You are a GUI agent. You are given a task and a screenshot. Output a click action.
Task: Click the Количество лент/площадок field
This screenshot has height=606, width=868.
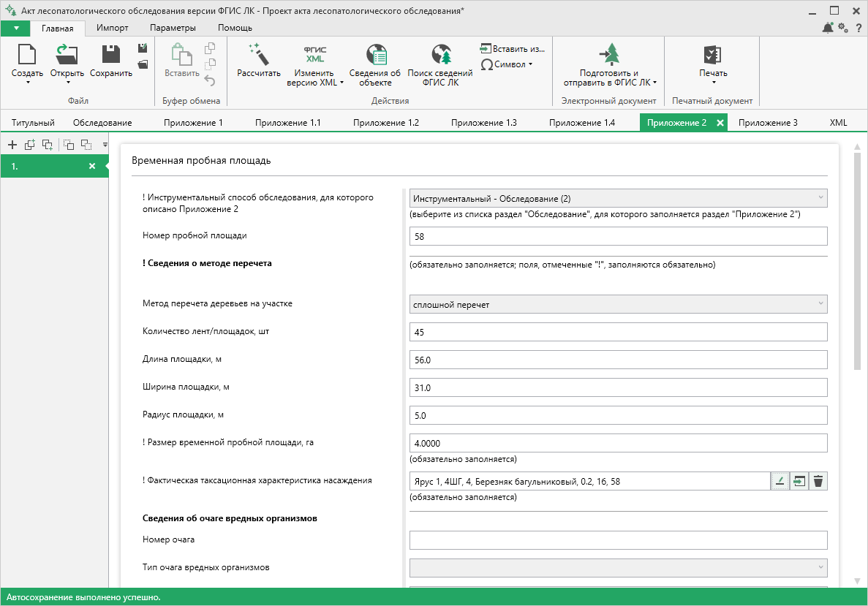pos(619,332)
